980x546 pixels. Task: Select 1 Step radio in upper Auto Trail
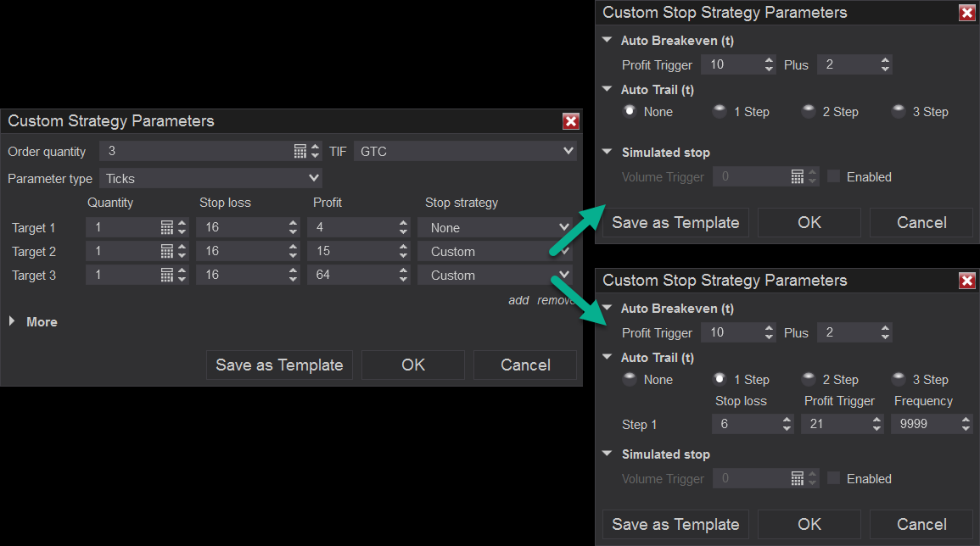(720, 111)
